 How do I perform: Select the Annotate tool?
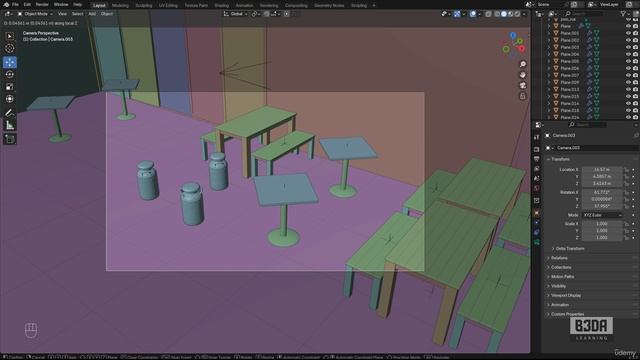[9, 113]
